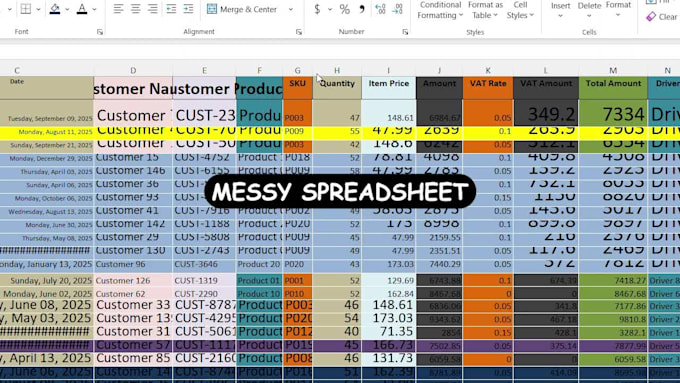Click the Delete cells button
680x383 pixels.
(x=589, y=10)
